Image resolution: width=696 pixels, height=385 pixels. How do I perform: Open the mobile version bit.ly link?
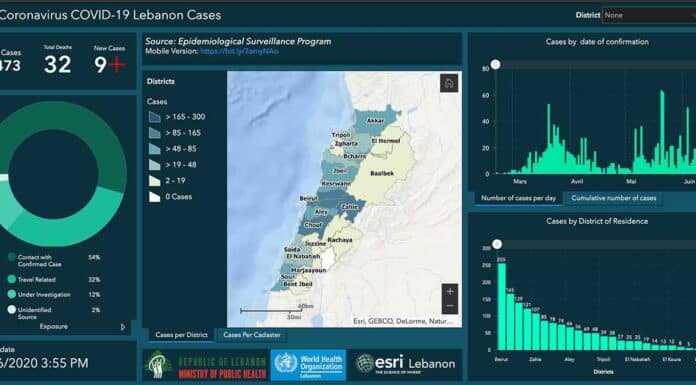tap(240, 51)
